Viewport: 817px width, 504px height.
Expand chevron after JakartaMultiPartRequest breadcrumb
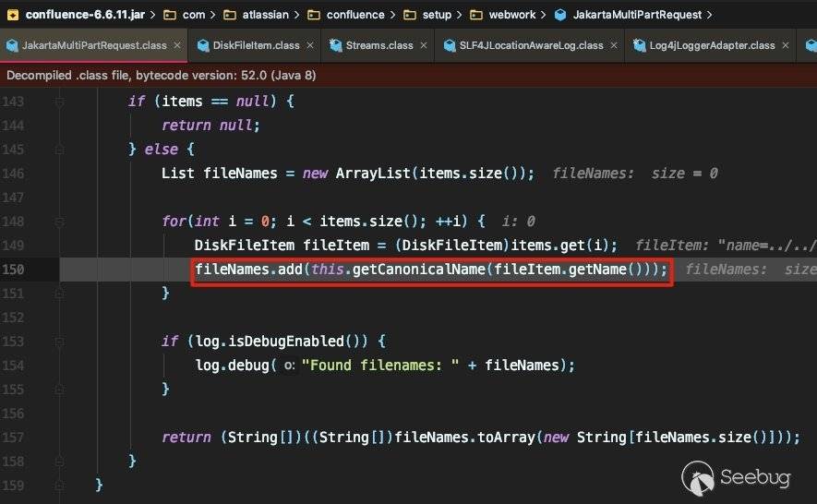(x=709, y=15)
